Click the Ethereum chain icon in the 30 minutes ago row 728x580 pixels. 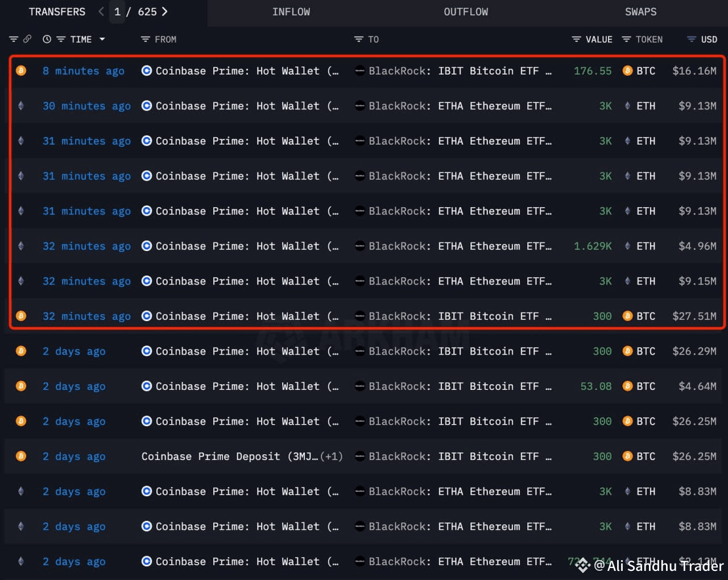21,106
